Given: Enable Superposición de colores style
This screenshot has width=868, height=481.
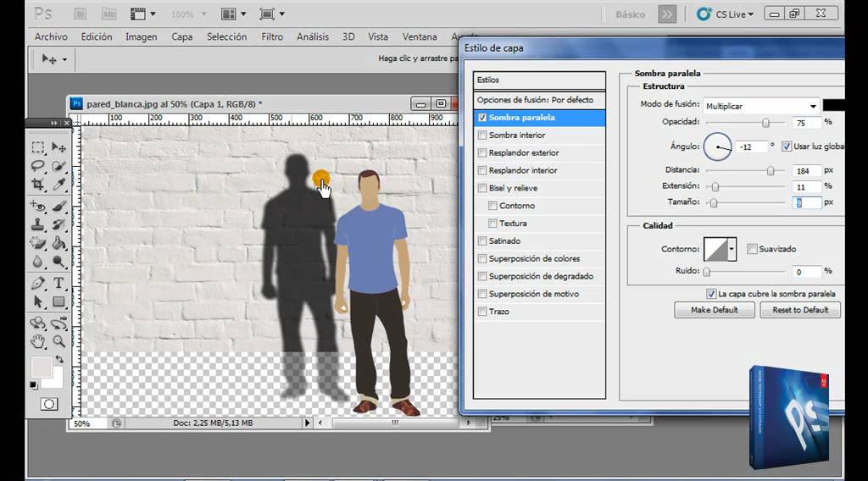Looking at the screenshot, I should point(482,259).
